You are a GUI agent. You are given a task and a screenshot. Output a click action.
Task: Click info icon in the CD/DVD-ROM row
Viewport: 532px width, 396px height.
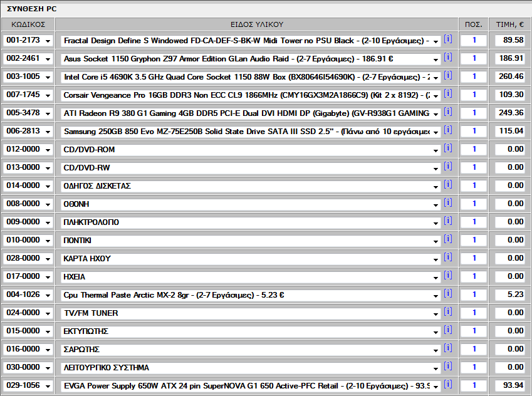(x=448, y=148)
